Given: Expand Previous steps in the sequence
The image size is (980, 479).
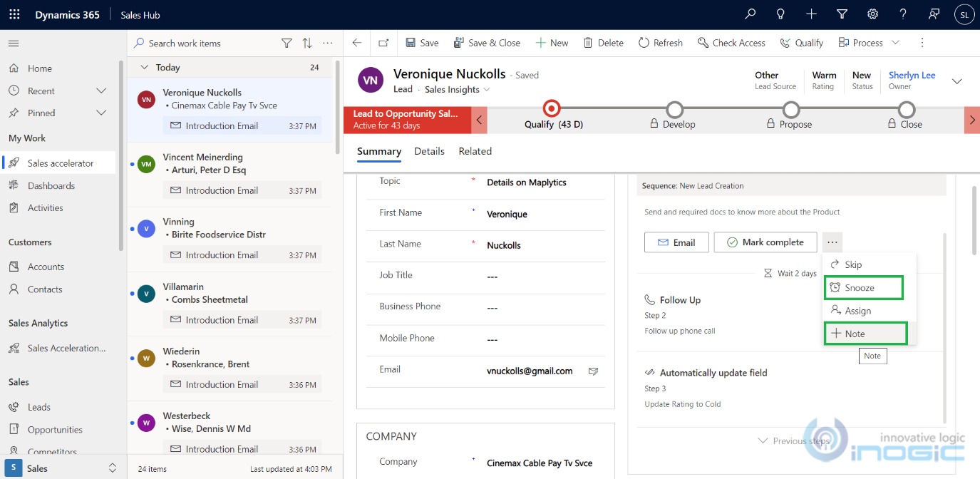Looking at the screenshot, I should coord(793,441).
